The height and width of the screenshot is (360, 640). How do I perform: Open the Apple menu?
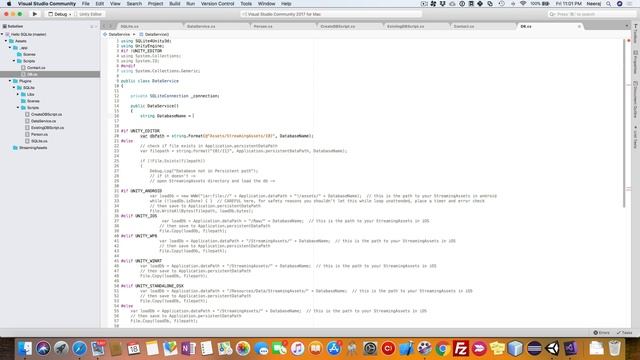tap(9, 4)
